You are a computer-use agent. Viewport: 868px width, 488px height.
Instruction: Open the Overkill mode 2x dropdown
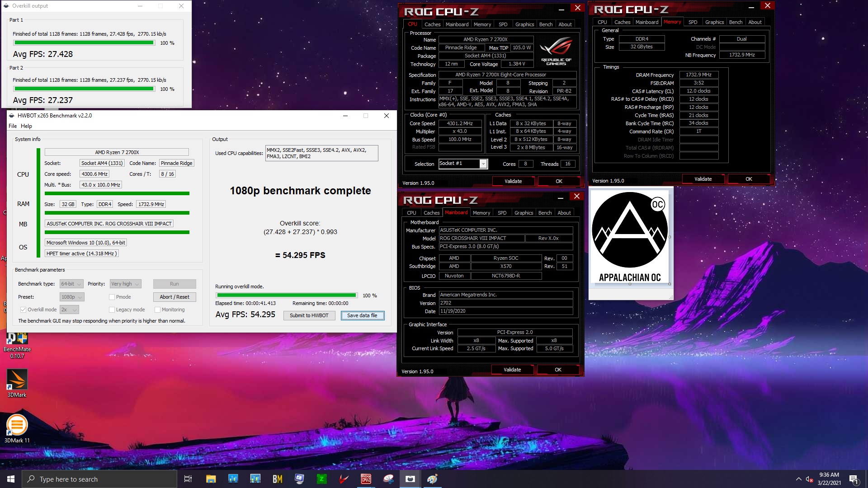69,310
